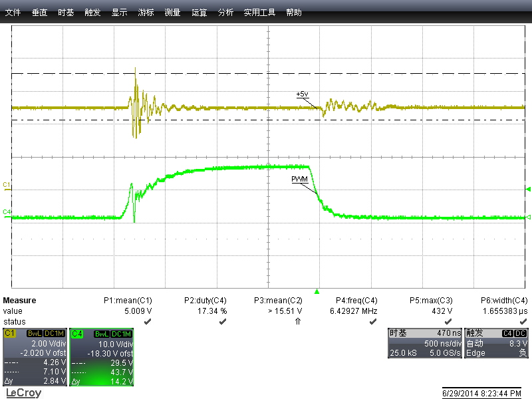This screenshot has width=532, height=399.
Task: Click the C4 trace label marker
Action: pyautogui.click(x=7, y=212)
